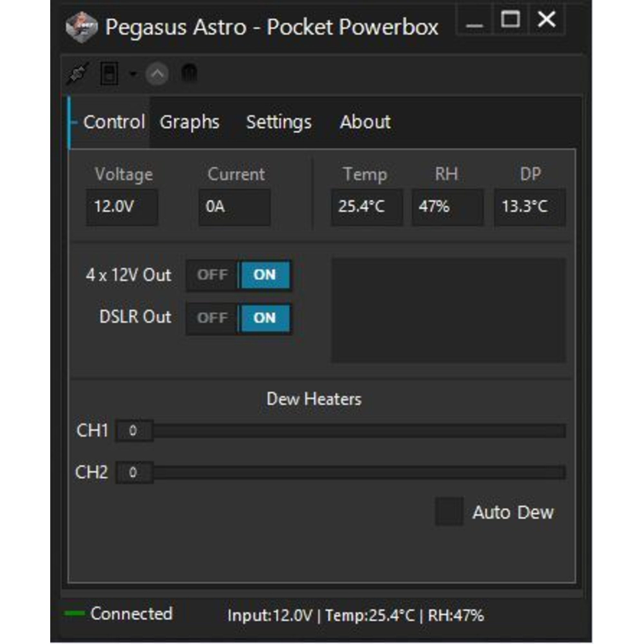Image resolution: width=644 pixels, height=644 pixels.
Task: Click the device selector icon on the toolbar
Action: tap(110, 73)
